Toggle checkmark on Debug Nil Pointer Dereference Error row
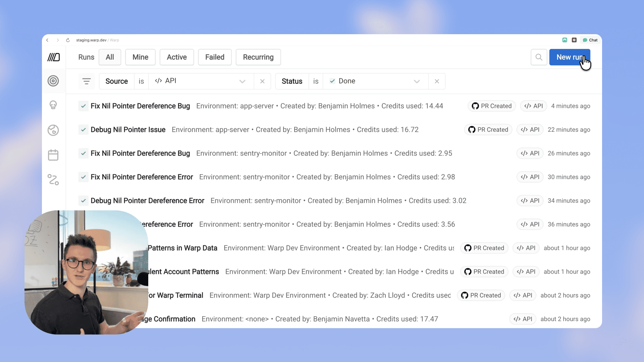The image size is (644, 362). [x=83, y=201]
